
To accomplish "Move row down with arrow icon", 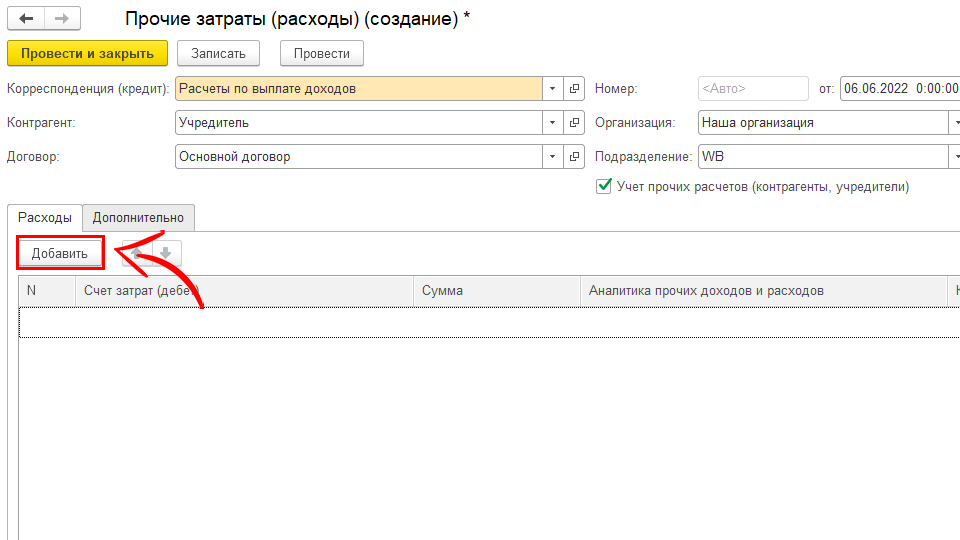I will tap(166, 254).
